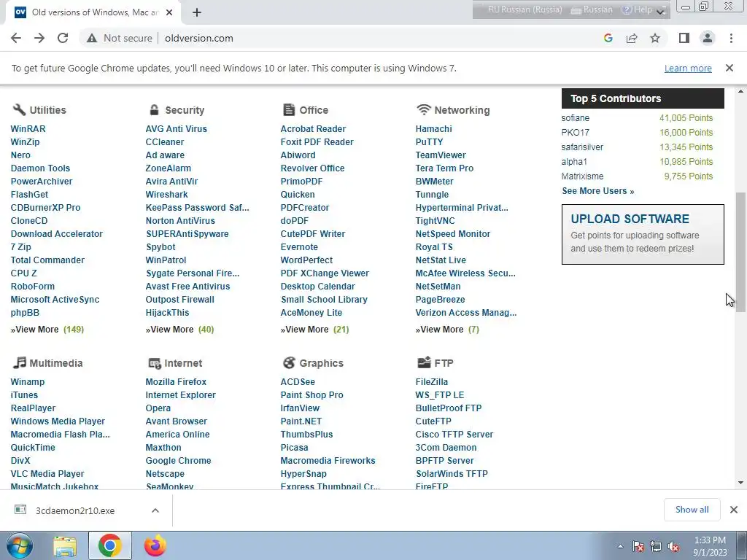Viewport: 747px width, 560px height.
Task: Click the Networking wifi icon
Action: point(424,110)
